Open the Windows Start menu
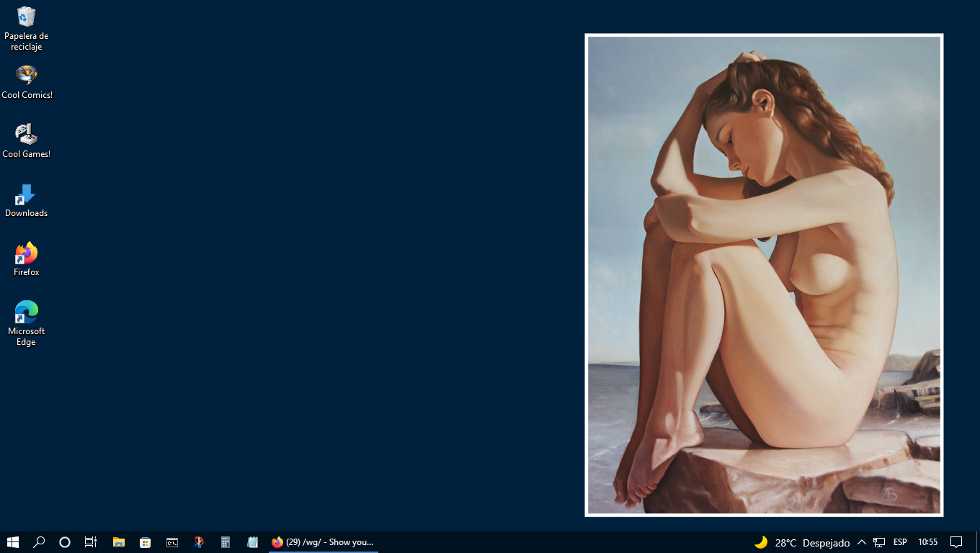The image size is (980, 553). point(13,542)
